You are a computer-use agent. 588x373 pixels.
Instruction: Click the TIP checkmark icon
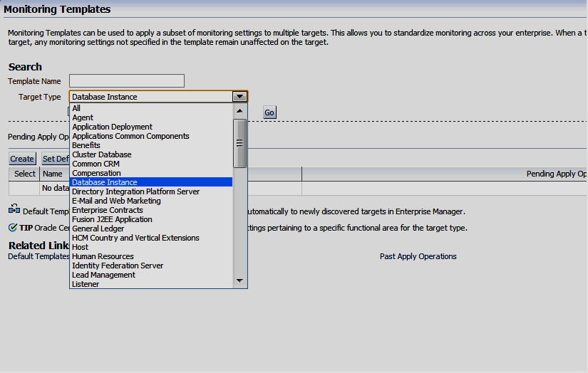click(x=13, y=227)
